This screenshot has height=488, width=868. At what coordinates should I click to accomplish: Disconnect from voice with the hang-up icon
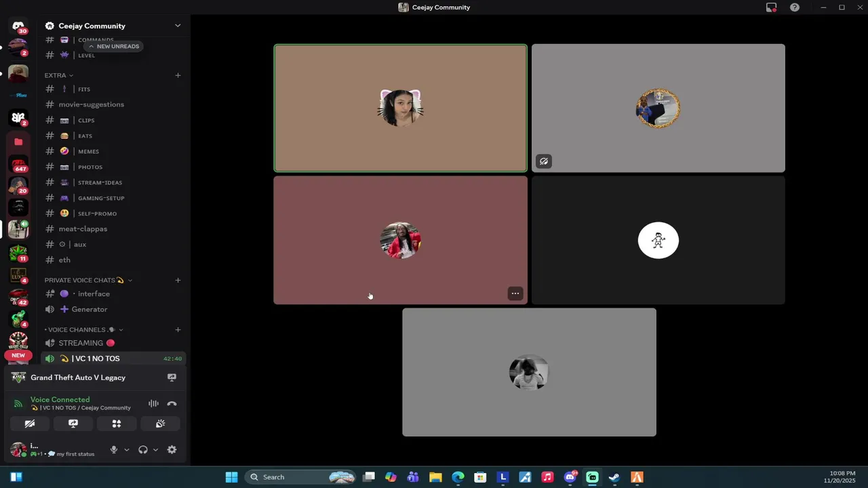point(172,404)
